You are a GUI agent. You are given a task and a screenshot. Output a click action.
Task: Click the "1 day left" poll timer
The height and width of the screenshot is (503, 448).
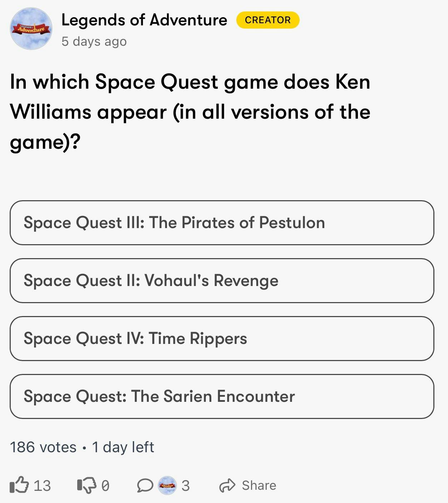(123, 447)
